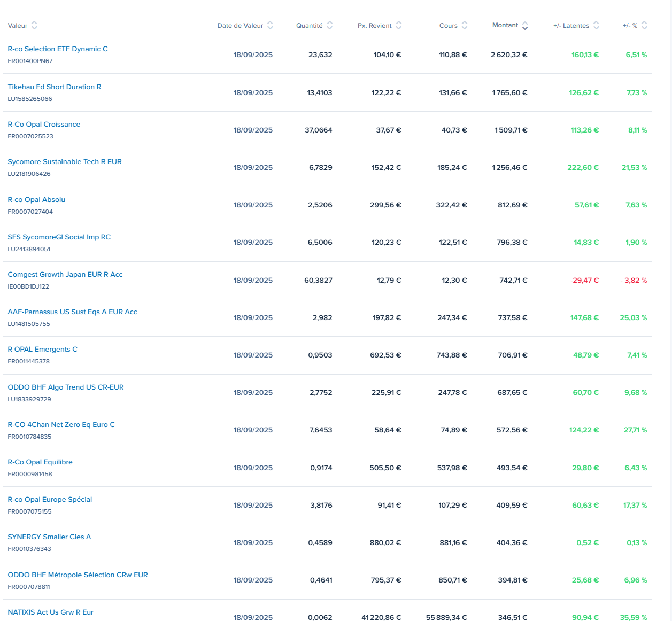This screenshot has height=621, width=672.
Task: Sort by Px. Revient sort icon
Action: pyautogui.click(x=398, y=25)
